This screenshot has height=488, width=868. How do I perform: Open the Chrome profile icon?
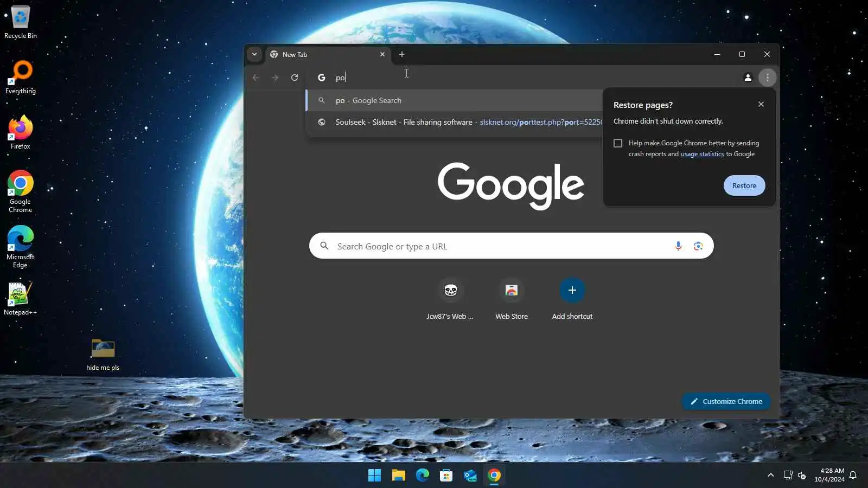[x=748, y=78]
